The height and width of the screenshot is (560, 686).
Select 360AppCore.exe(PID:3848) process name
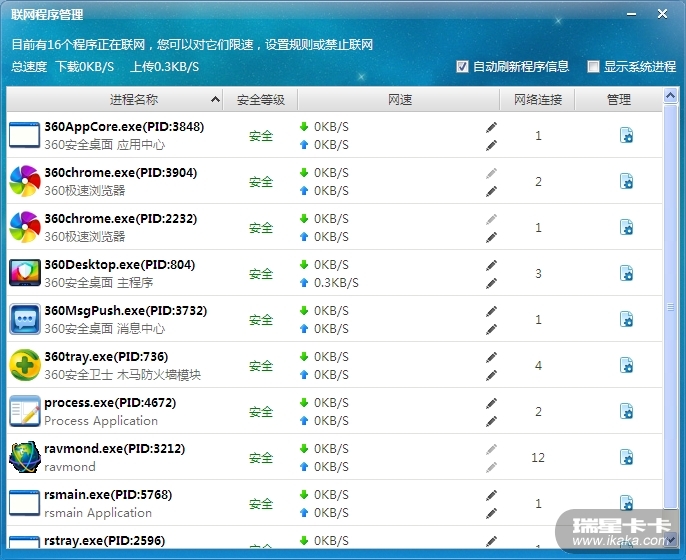tap(124, 126)
